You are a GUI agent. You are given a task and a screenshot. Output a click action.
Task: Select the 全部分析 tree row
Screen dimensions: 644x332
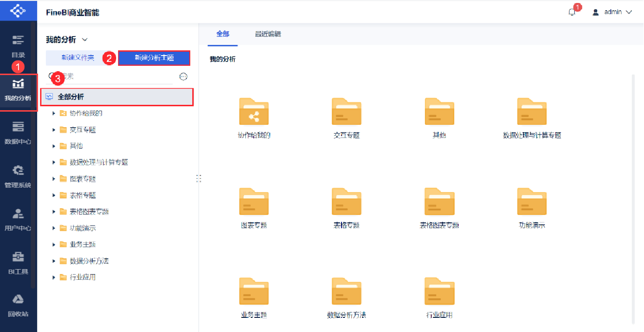pos(117,97)
